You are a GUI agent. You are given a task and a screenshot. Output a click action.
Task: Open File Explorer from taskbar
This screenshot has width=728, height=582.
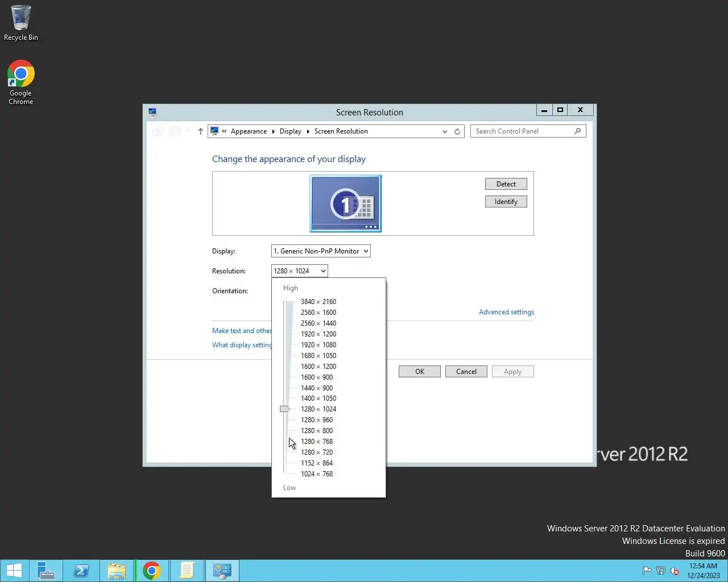[x=117, y=571]
